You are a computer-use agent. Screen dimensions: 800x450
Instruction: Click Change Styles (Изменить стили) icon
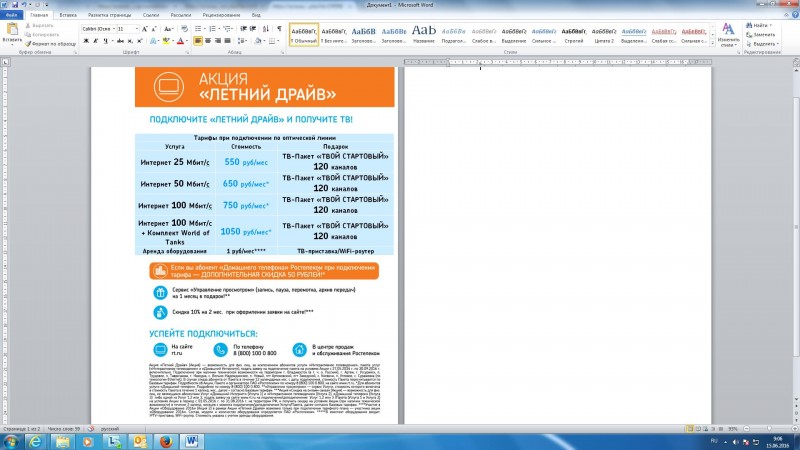[x=729, y=34]
